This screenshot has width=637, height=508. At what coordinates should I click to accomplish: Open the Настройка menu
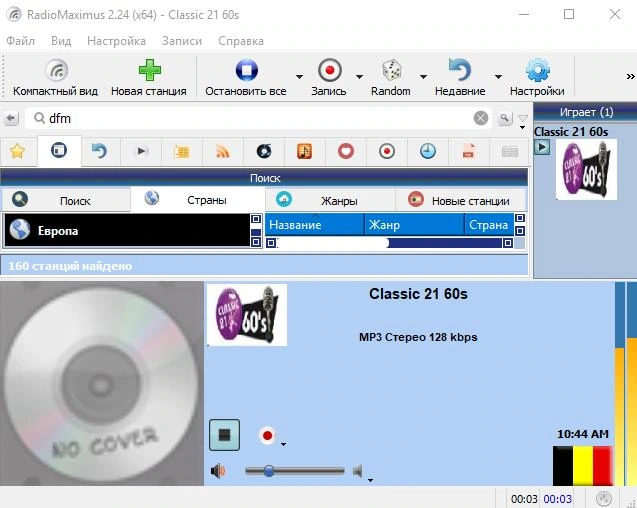117,41
